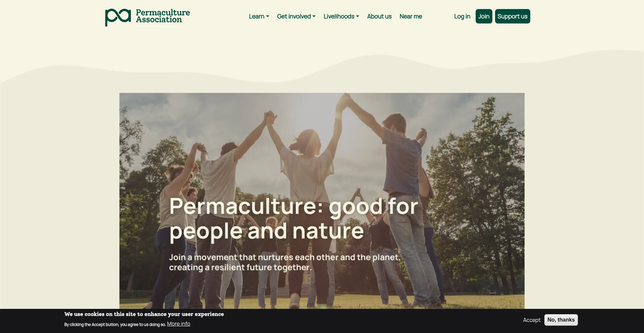The width and height of the screenshot is (644, 333).
Task: Click the caret arrow beside Learn
Action: coord(268,16)
